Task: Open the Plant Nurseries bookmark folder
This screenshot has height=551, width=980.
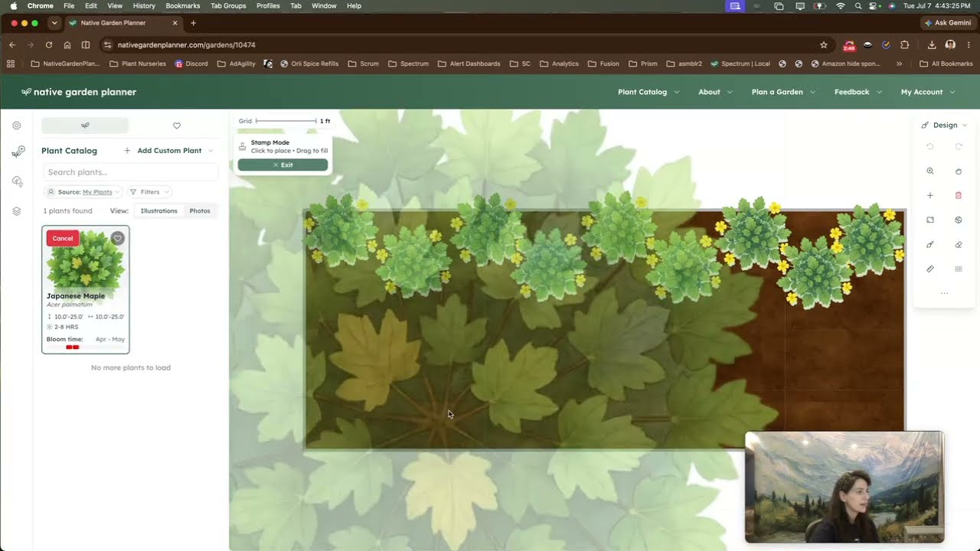Action: tap(138, 64)
